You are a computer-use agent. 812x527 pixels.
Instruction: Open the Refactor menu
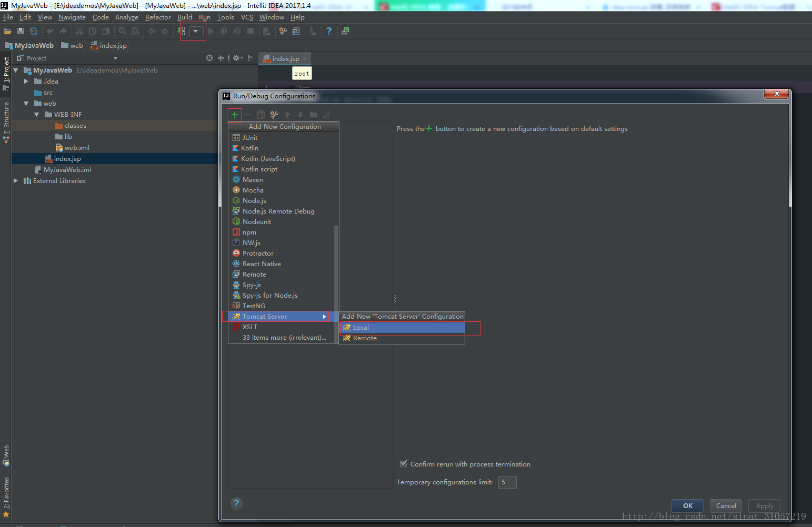click(x=158, y=17)
